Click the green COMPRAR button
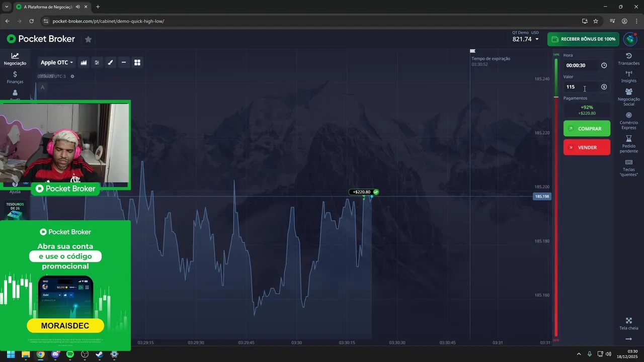The image size is (644, 362). tap(587, 129)
